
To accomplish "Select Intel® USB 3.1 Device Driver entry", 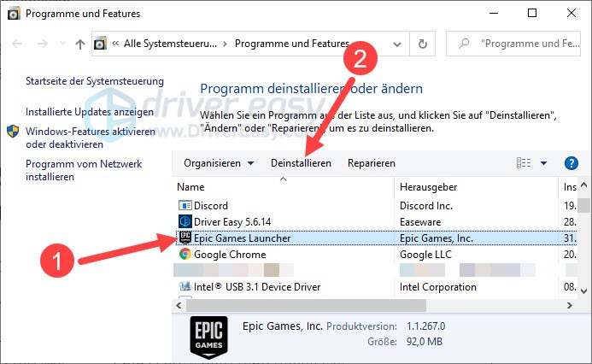I will pyautogui.click(x=257, y=287).
